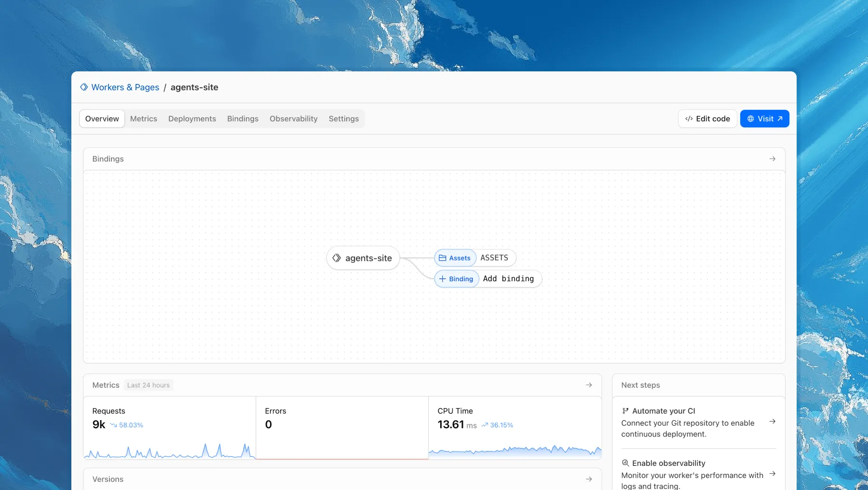
Task: Click the Assets folder icon on the binding
Action: (442, 258)
